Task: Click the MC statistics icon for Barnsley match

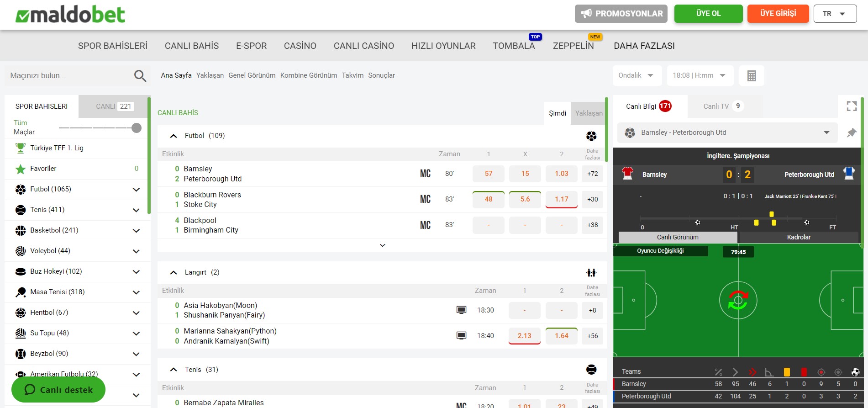Action: click(x=425, y=174)
